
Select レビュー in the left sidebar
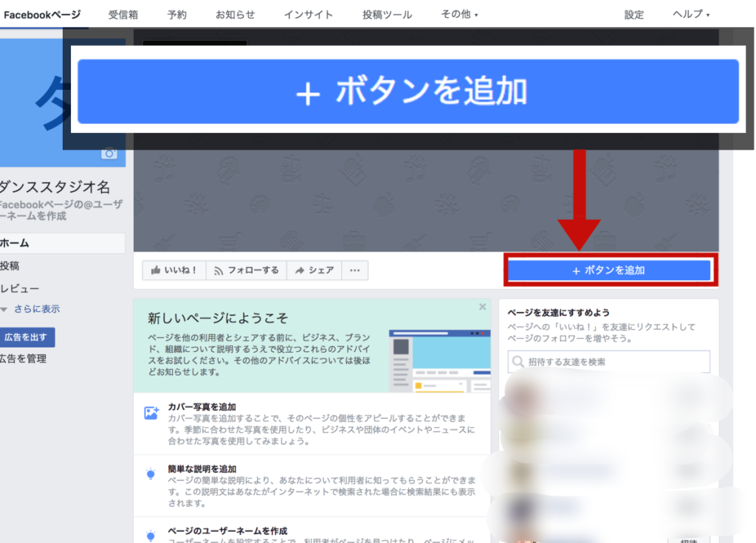[x=20, y=288]
